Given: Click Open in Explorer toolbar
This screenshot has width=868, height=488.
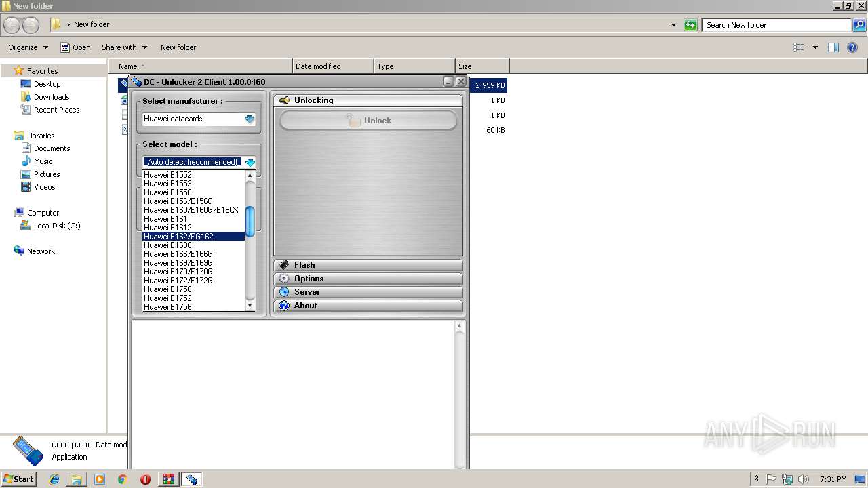Looking at the screenshot, I should [x=75, y=47].
